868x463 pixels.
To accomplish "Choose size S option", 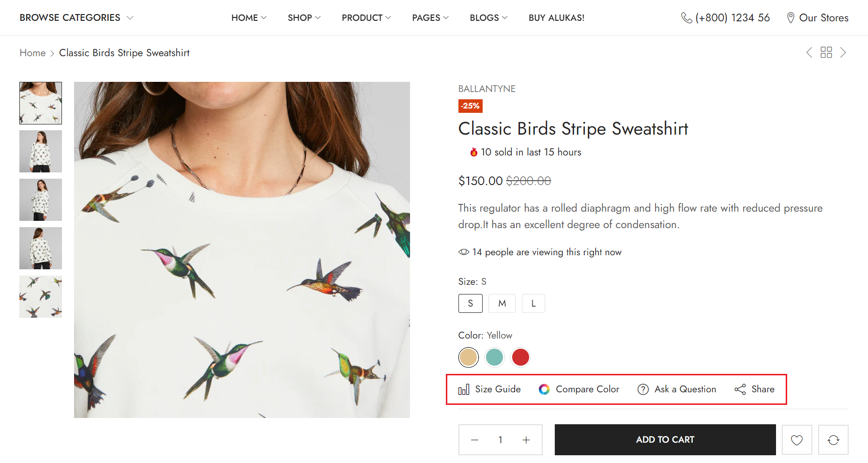I will coord(470,304).
